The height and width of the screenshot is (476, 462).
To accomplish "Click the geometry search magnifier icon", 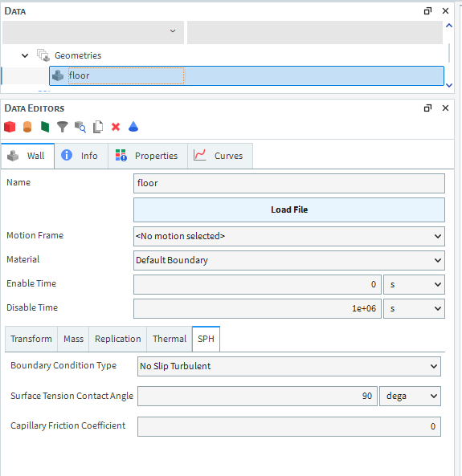I will pyautogui.click(x=80, y=127).
